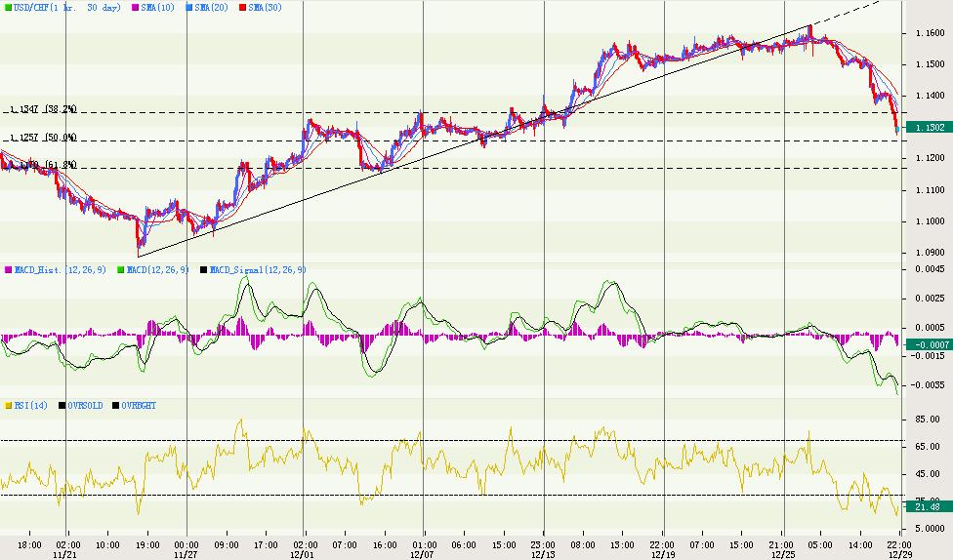Viewport: 953px width, 560px height.
Task: Click the -0.0015 MACD axis label
Action: coord(928,356)
